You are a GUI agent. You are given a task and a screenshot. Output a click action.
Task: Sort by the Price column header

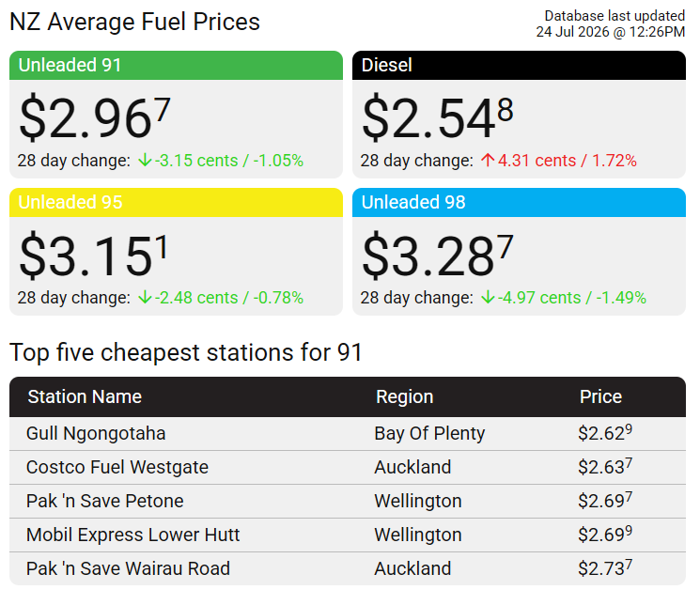(x=600, y=396)
